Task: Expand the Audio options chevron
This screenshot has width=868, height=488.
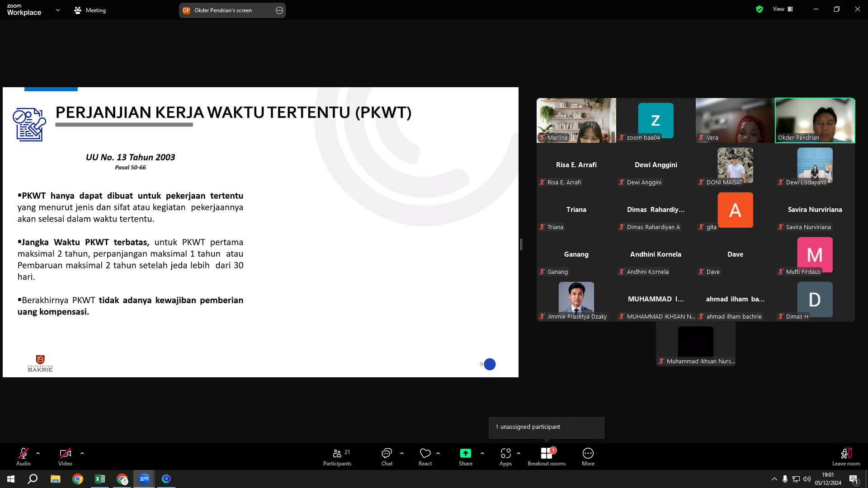Action: (x=38, y=453)
